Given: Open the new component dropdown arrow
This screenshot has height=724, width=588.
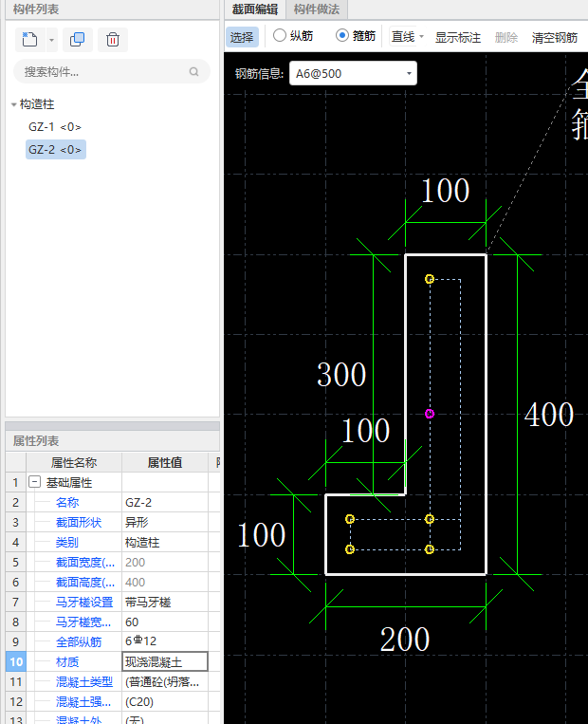Looking at the screenshot, I should point(51,40).
